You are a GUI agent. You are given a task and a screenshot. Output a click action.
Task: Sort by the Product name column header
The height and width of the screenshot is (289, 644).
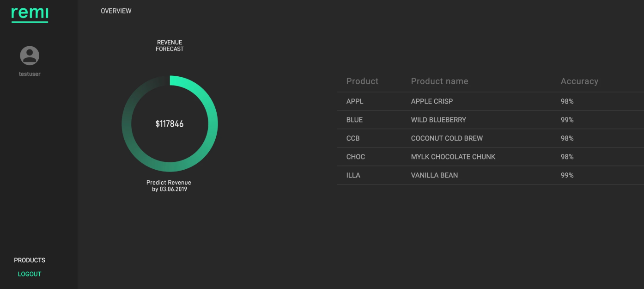point(439,81)
